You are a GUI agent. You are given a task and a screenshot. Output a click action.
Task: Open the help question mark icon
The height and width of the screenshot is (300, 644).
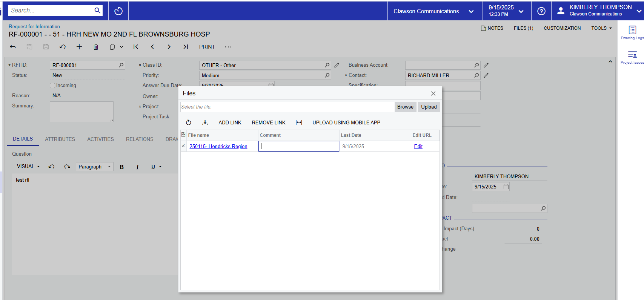[541, 11]
